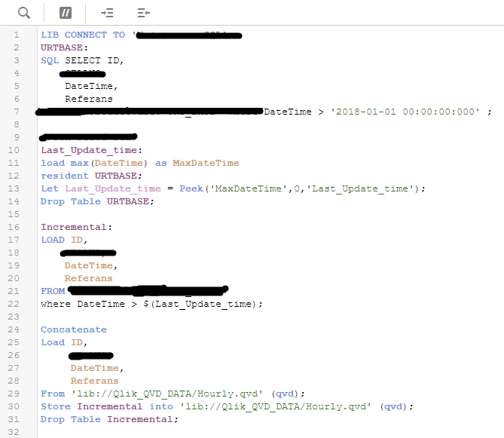504x438 pixels.
Task: Indent selected lines with indent icon
Action: click(107, 13)
